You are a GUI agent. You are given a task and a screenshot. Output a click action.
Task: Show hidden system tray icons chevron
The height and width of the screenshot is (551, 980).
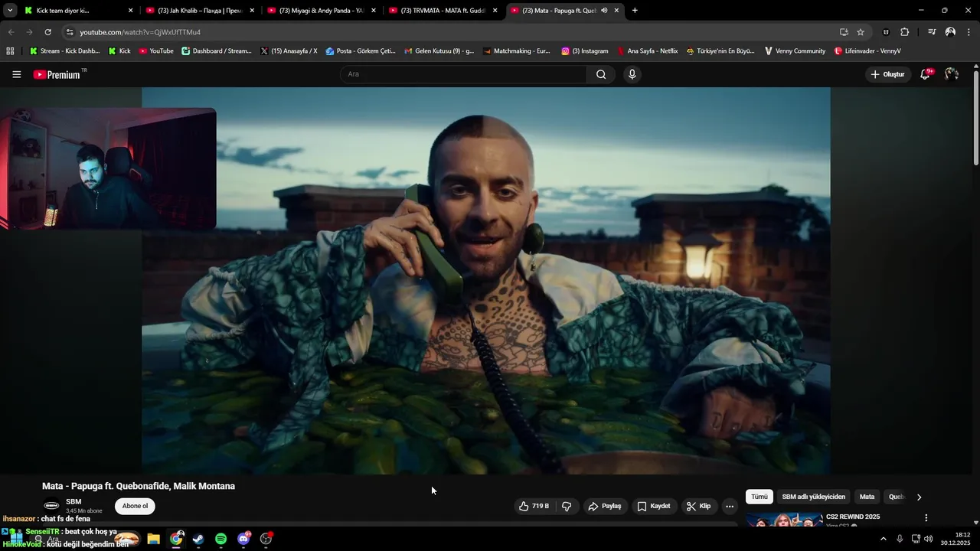click(x=883, y=539)
